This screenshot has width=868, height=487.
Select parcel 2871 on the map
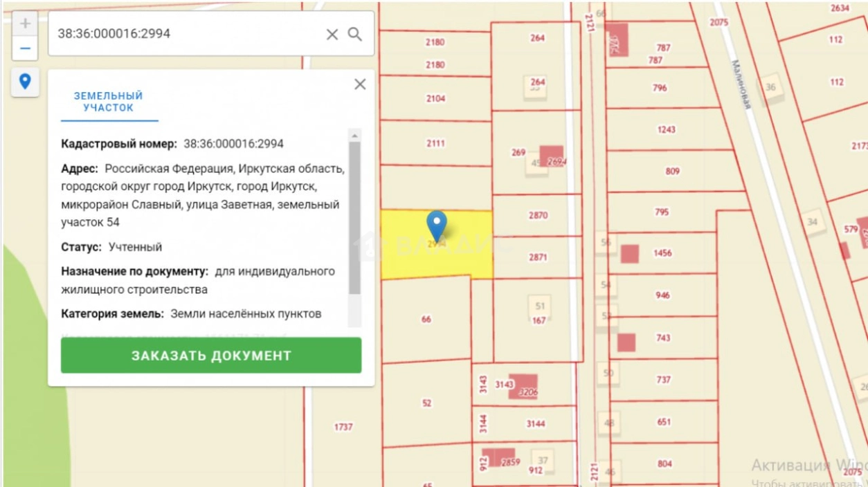tap(538, 257)
